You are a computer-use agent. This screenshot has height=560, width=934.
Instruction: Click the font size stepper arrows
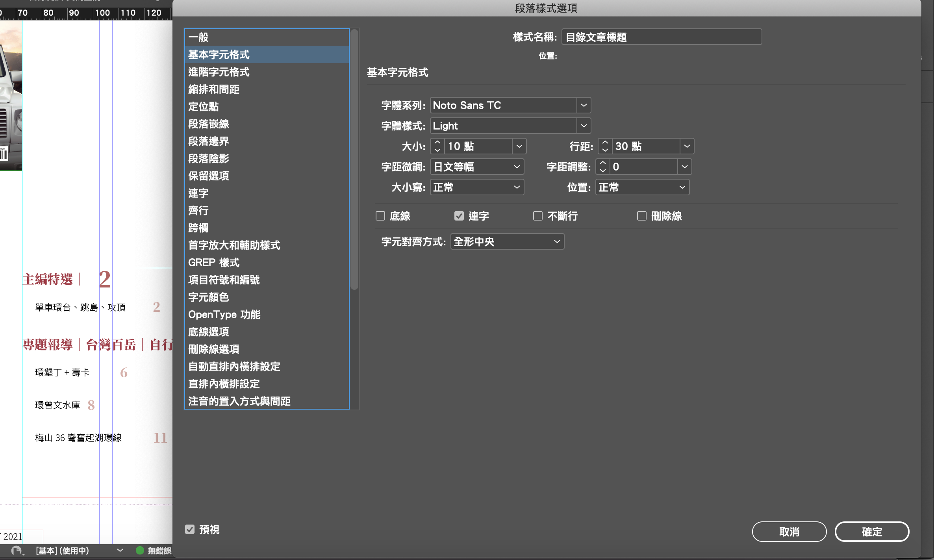(437, 146)
